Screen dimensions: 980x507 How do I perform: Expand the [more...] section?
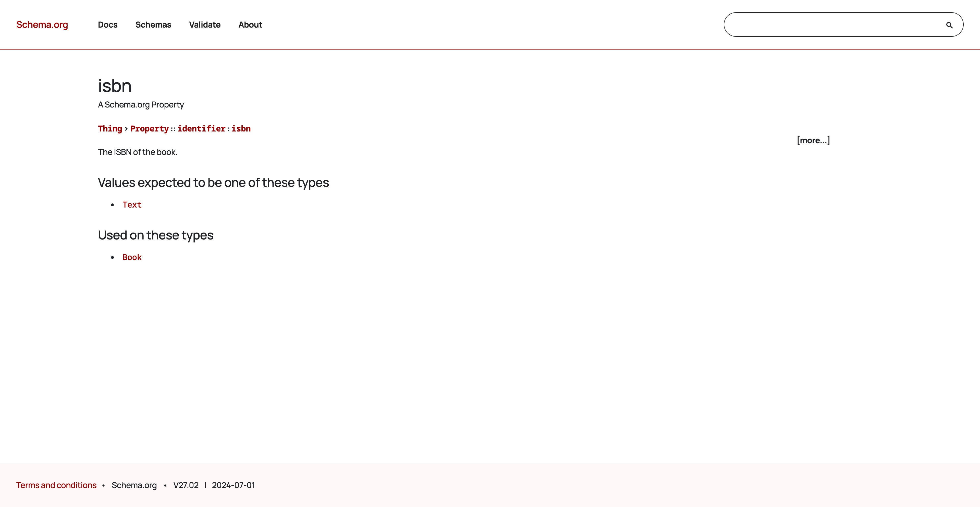(x=813, y=140)
